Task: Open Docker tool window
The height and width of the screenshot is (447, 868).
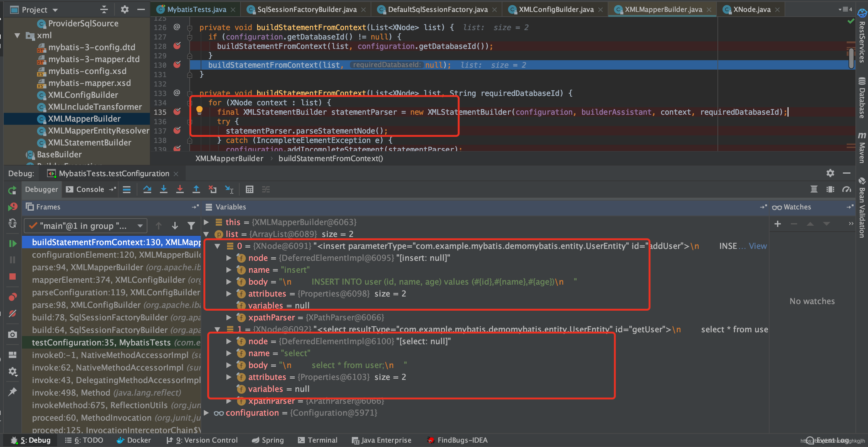Action: click(134, 440)
